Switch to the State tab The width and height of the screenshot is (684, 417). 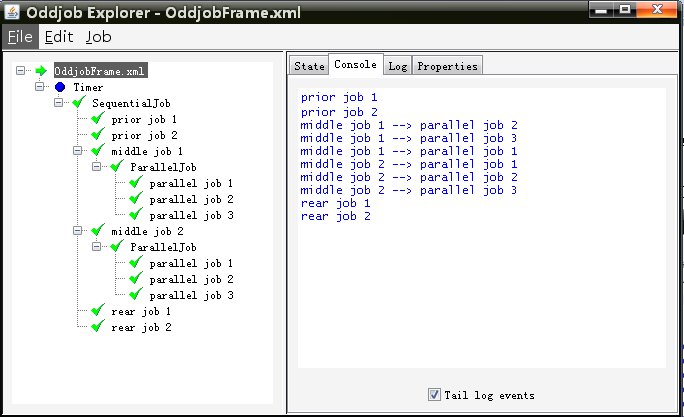point(309,66)
